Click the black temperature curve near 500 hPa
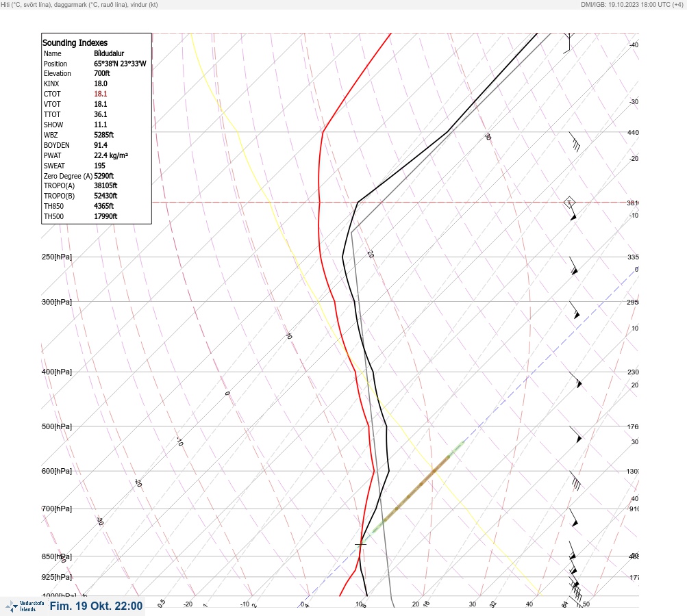The image size is (687, 616). 386,426
